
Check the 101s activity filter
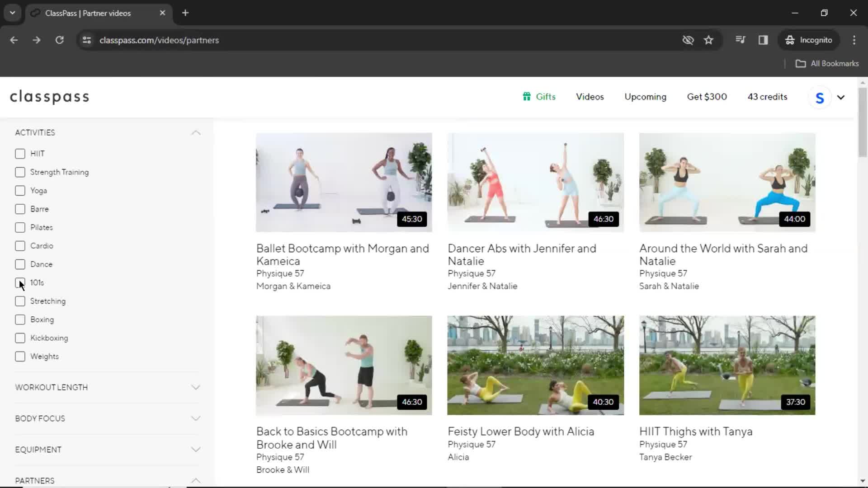point(20,283)
